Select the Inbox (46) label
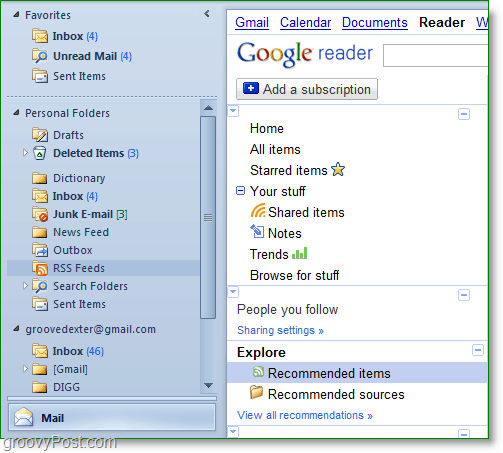This screenshot has width=503, height=453. click(78, 351)
